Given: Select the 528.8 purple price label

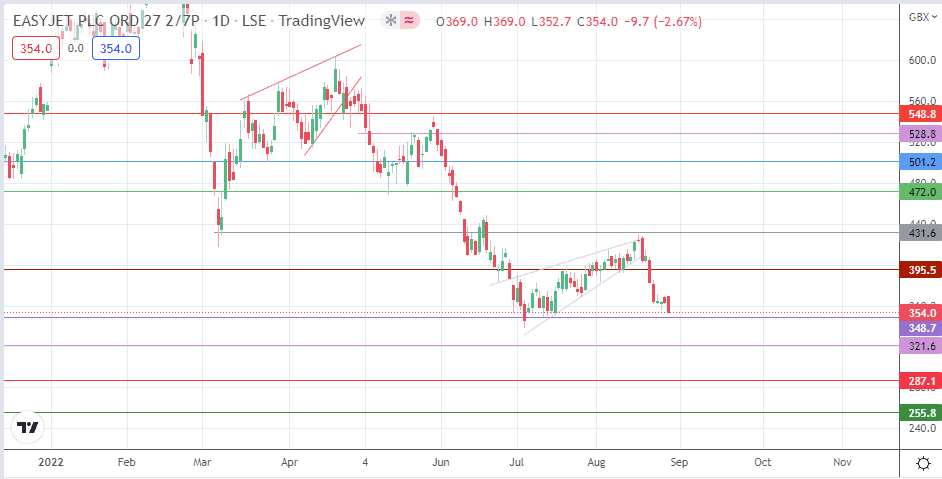Looking at the screenshot, I should point(920,133).
